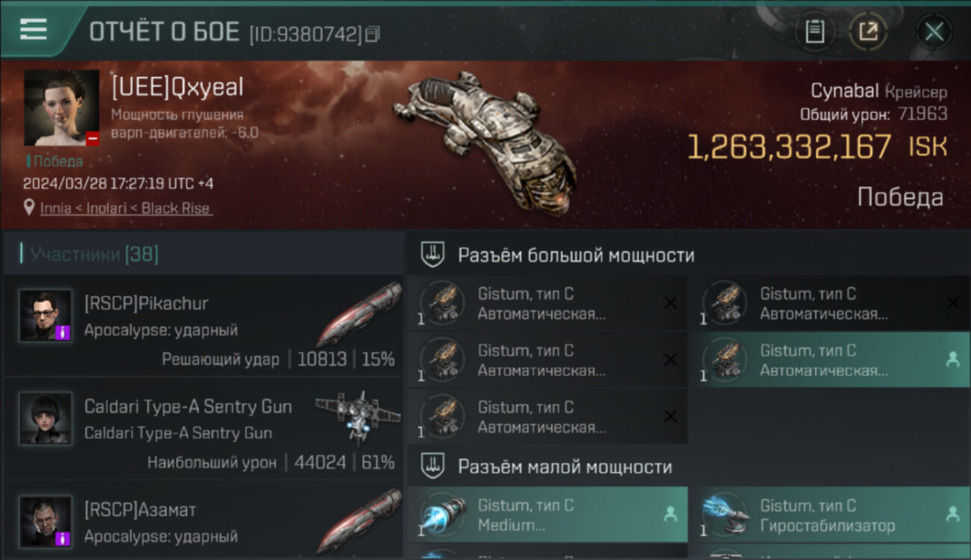Collapse the Разъём малой мощности section
The width and height of the screenshot is (971, 560).
pyautogui.click(x=433, y=467)
